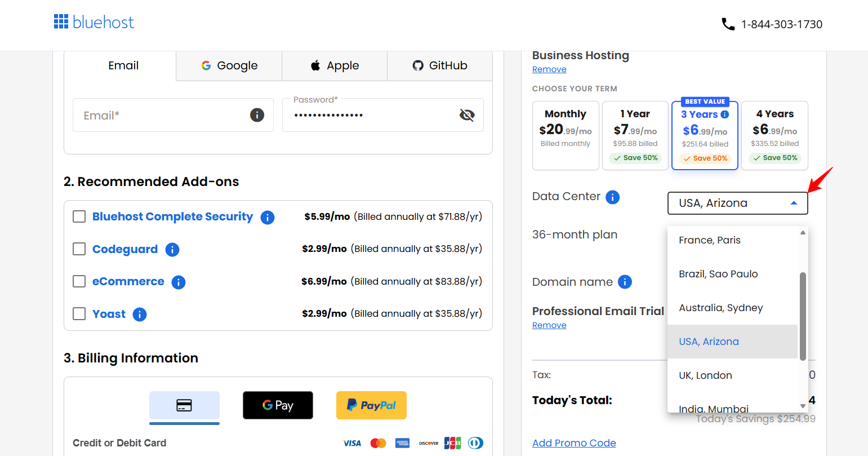Image resolution: width=868 pixels, height=456 pixels.
Task: Select the 1 Year term
Action: click(635, 135)
